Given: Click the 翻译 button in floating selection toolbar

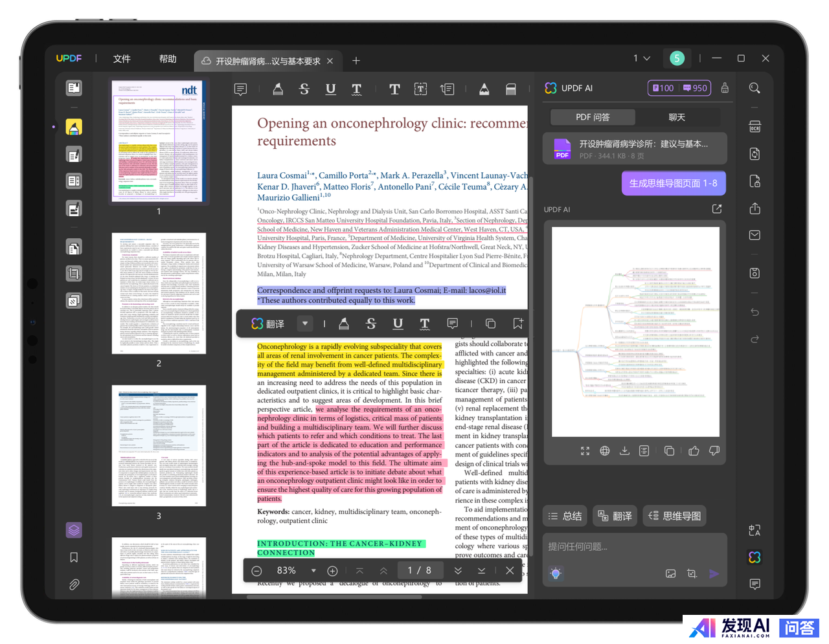Looking at the screenshot, I should (268, 324).
